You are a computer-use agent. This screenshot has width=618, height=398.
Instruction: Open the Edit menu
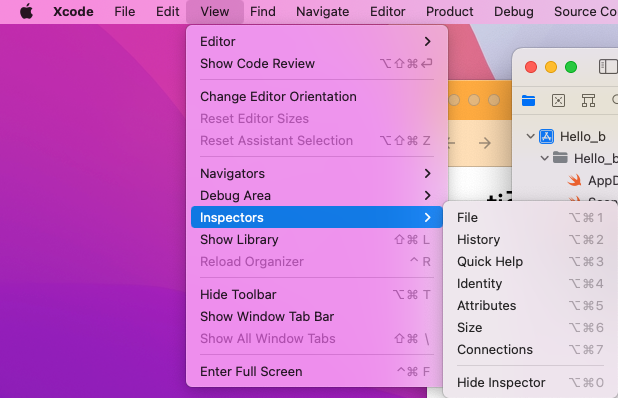(168, 11)
